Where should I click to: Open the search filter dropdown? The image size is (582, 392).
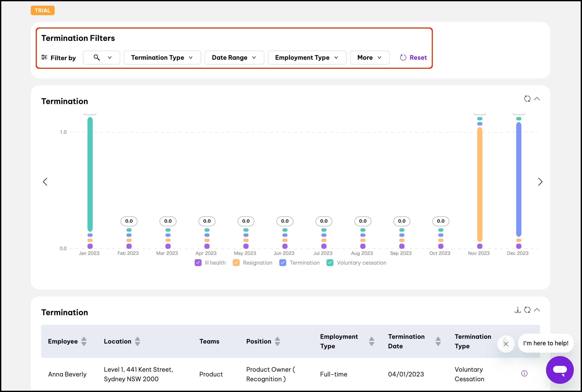[x=102, y=58]
